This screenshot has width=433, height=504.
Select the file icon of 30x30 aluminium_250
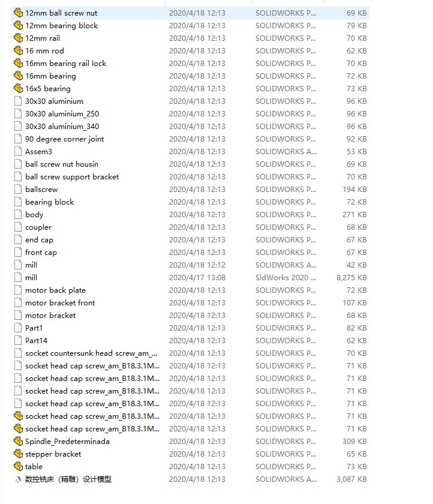pyautogui.click(x=19, y=114)
